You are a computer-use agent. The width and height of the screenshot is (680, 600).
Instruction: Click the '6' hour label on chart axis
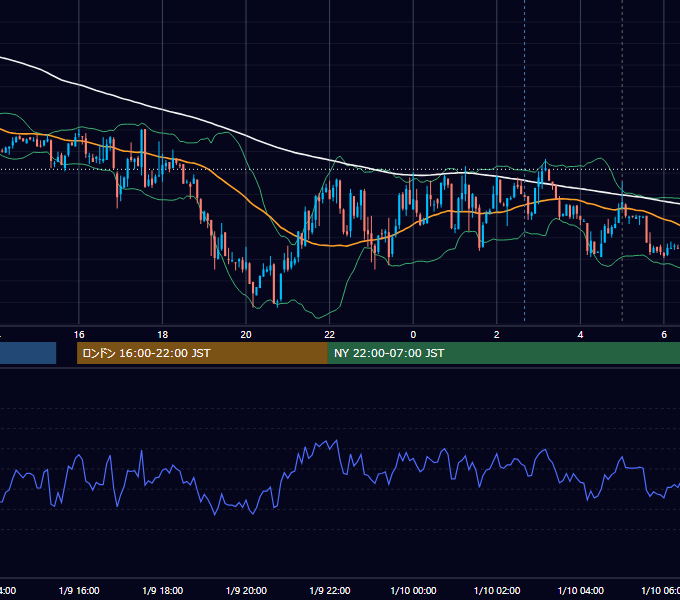[x=664, y=334]
